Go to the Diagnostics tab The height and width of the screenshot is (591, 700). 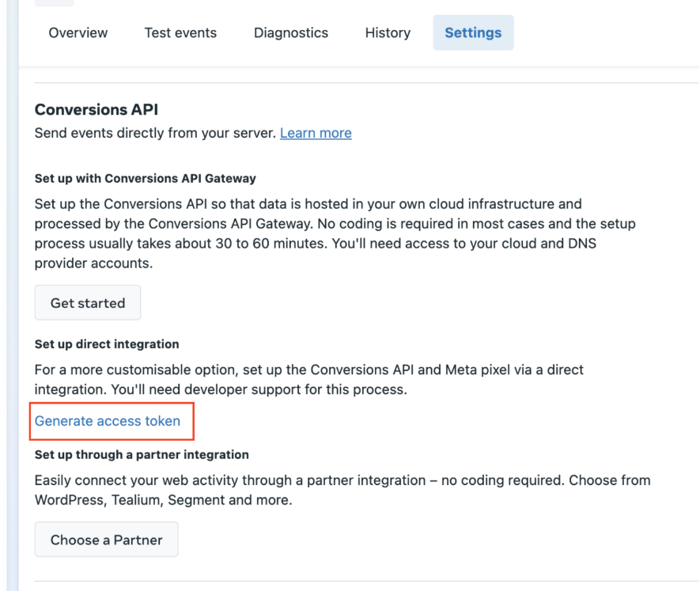(x=291, y=32)
